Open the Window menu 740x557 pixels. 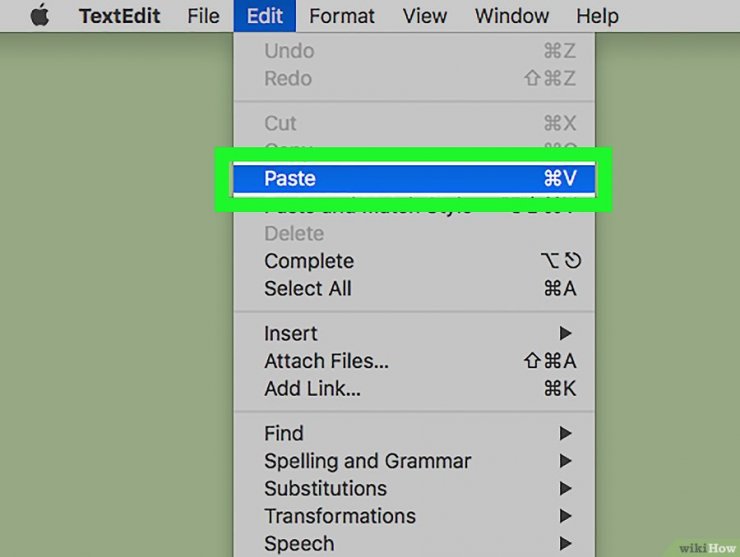point(512,16)
